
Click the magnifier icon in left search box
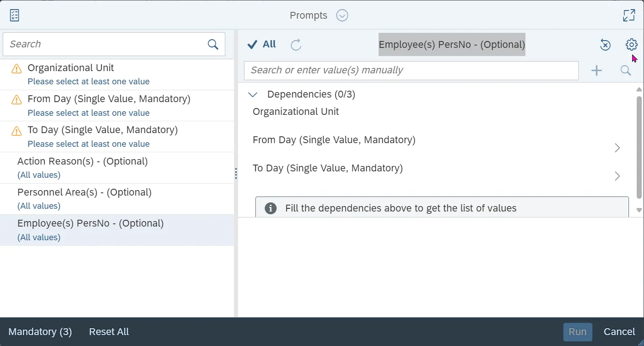[x=213, y=44]
